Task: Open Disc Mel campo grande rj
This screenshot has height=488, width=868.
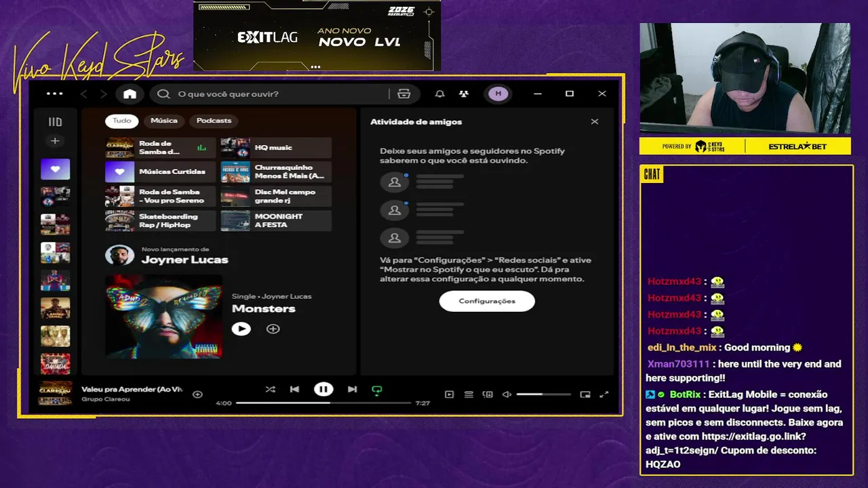Action: (x=276, y=197)
